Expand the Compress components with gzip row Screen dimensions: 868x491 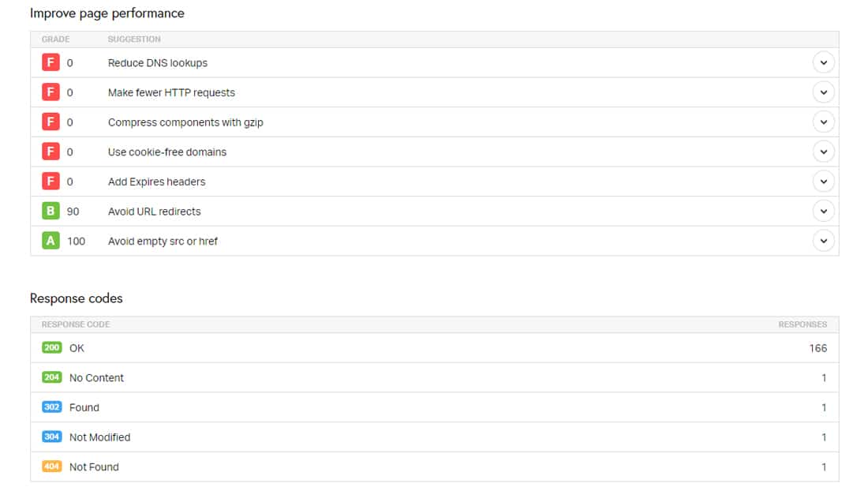(823, 122)
